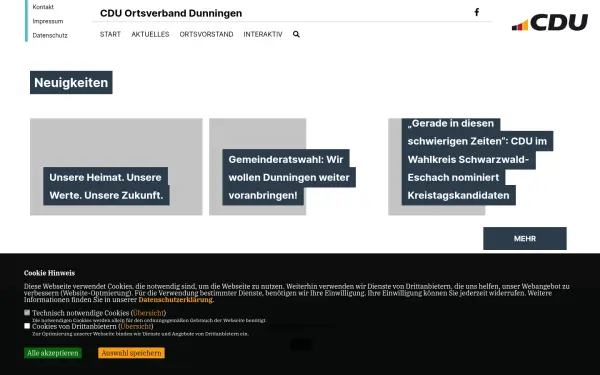Open the Datenschutzerklärung link in cookie notice
Image resolution: width=600 pixels, height=375 pixels.
pyautogui.click(x=175, y=300)
